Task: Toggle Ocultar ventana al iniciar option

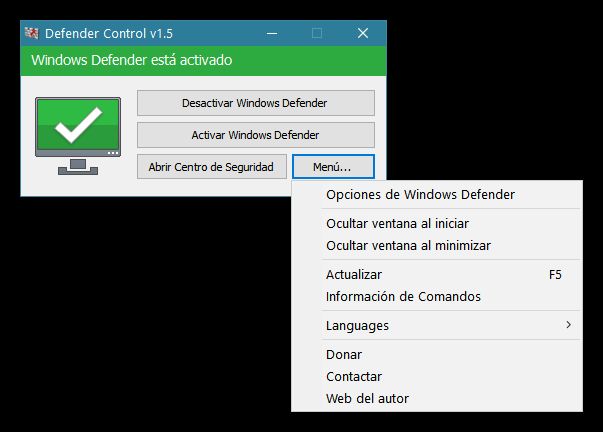Action: [x=437, y=224]
